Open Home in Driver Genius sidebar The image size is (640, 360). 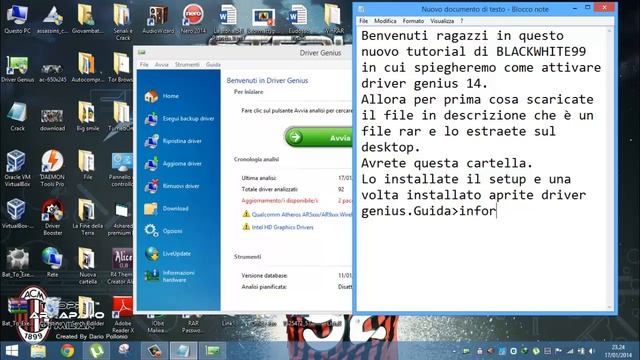coord(162,96)
